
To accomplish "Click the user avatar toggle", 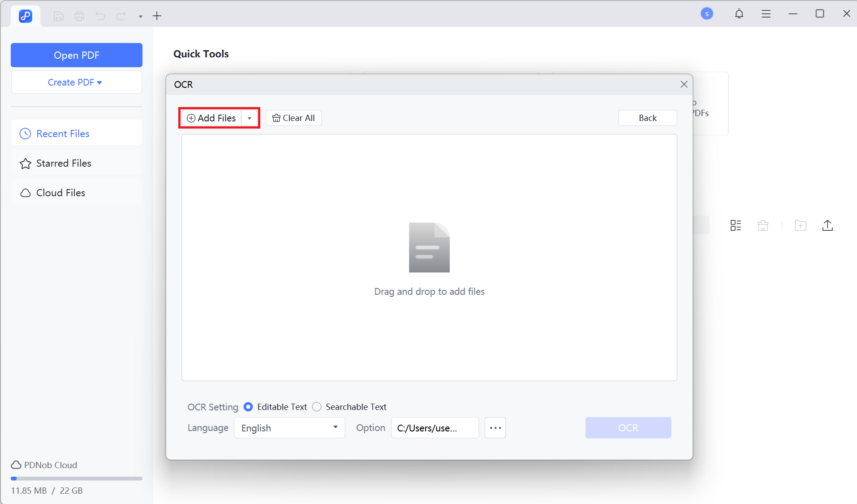I will click(707, 13).
